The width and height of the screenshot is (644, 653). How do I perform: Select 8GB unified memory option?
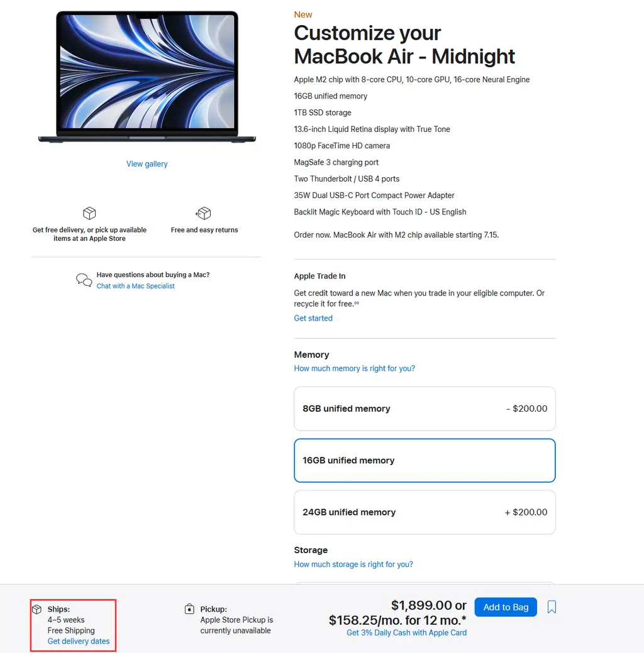[425, 409]
